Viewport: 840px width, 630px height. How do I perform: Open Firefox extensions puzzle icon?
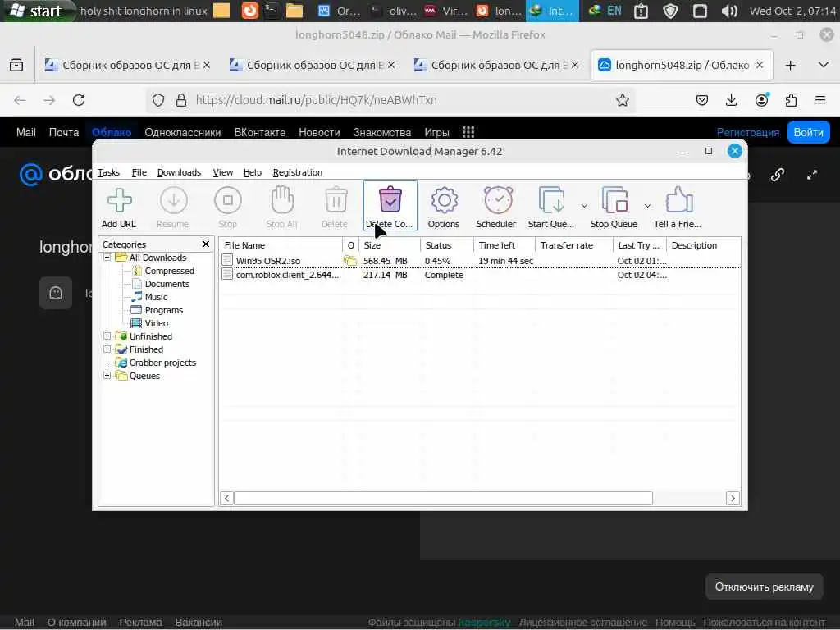pyautogui.click(x=792, y=100)
